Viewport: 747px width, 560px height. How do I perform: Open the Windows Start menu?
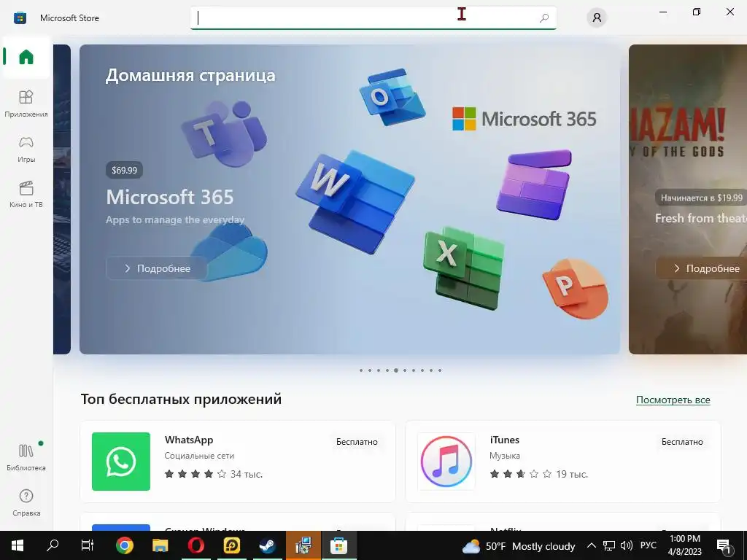18,545
